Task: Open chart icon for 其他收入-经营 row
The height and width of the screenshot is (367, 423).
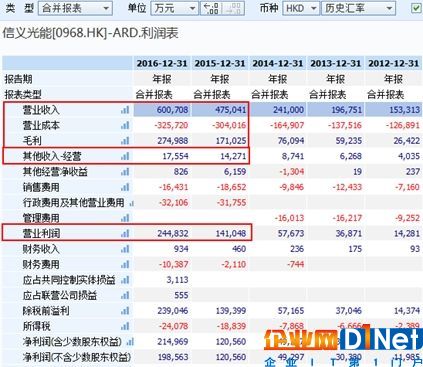Action: click(125, 156)
